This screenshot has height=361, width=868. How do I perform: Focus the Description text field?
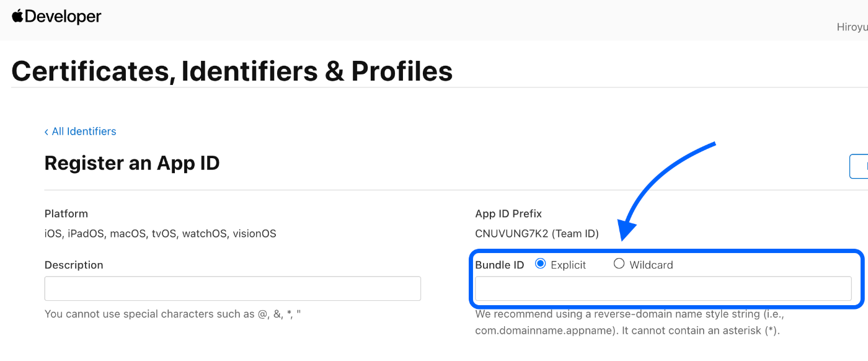(x=232, y=289)
